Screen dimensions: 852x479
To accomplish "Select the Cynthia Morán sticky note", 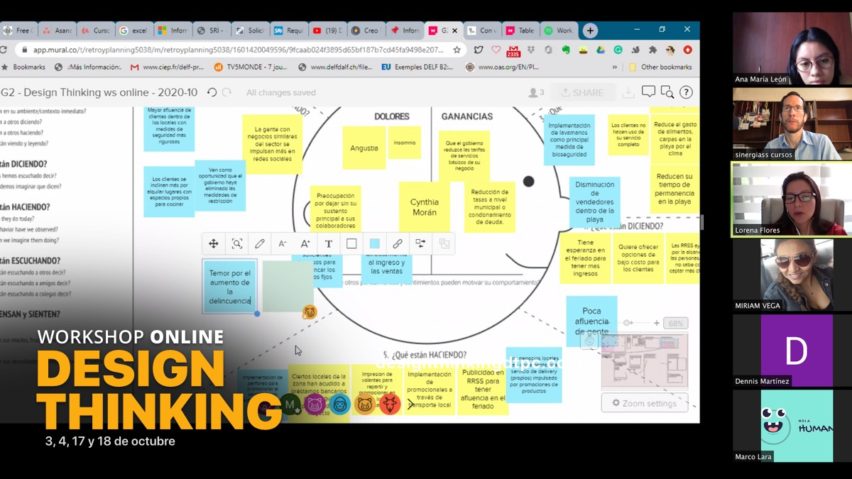I will [x=424, y=207].
